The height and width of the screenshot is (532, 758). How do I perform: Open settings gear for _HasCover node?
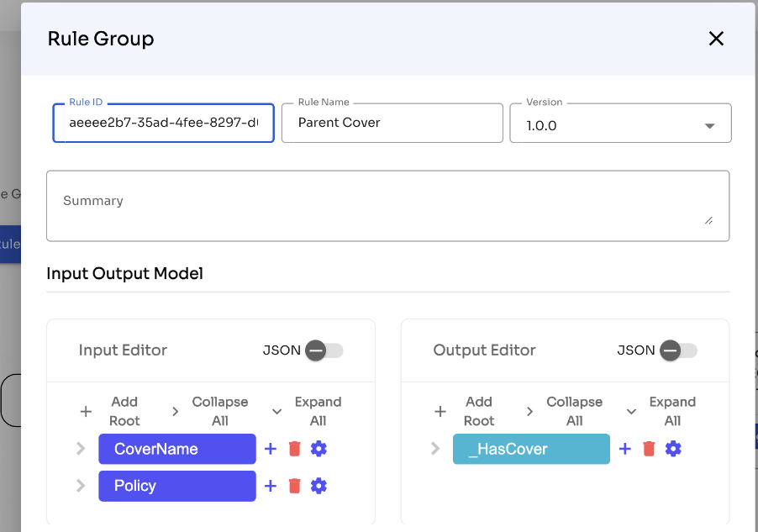[673, 449]
